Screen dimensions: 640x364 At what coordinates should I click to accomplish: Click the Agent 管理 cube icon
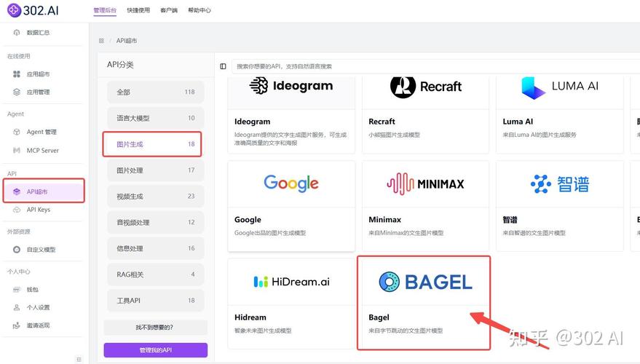17,132
